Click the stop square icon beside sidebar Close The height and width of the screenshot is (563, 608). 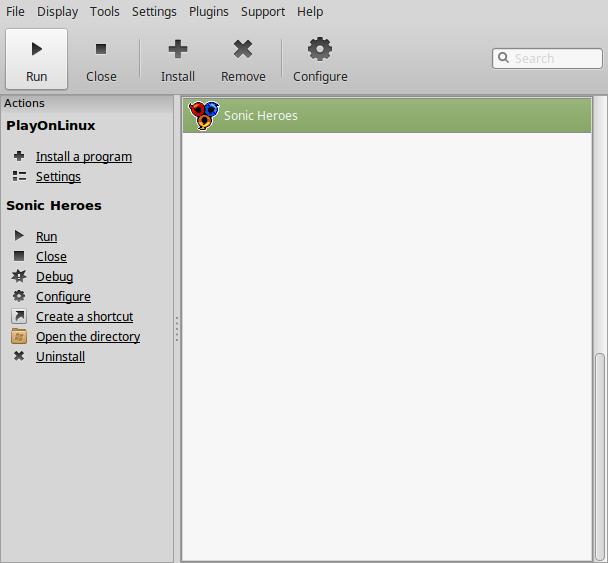tap(19, 256)
